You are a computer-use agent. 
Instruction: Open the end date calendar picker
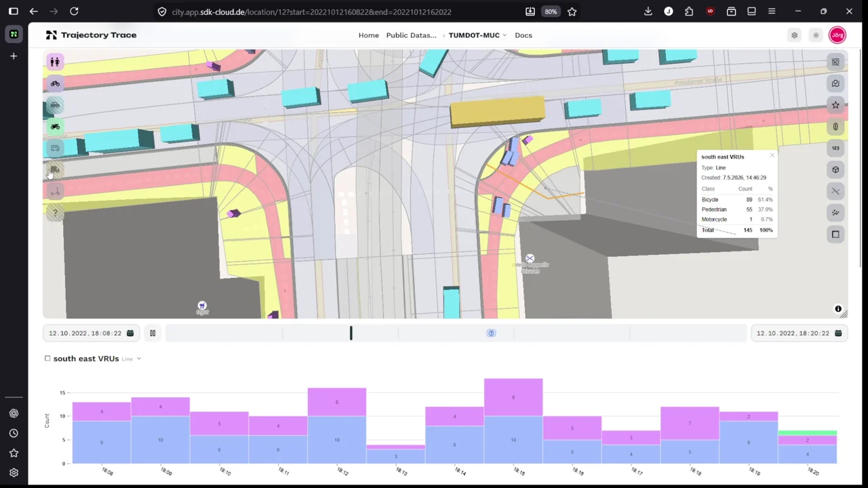pos(838,333)
